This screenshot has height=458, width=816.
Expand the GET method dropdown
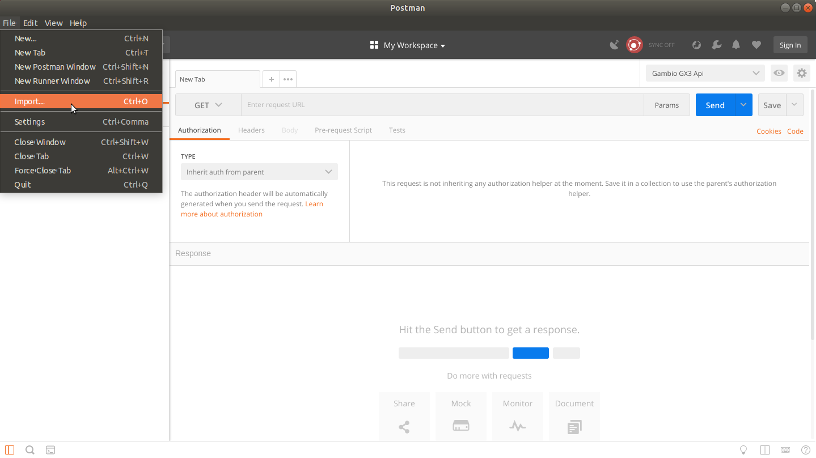pos(208,105)
